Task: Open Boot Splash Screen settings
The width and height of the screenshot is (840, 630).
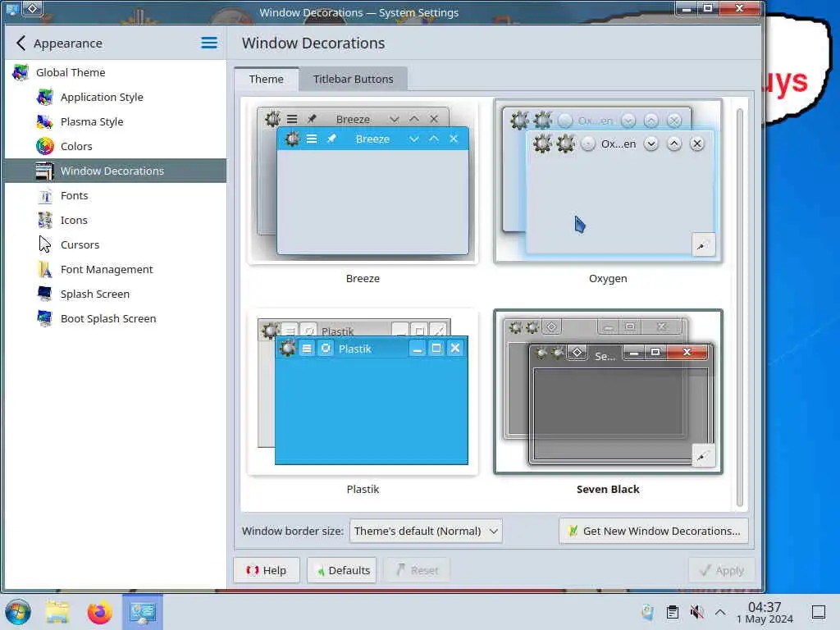Action: coord(115,319)
